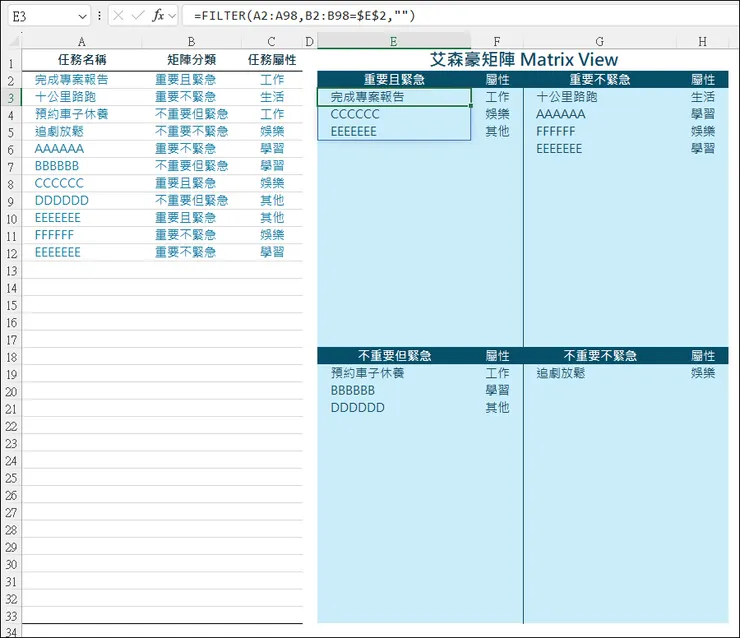740x638 pixels.
Task: Select cell A7 BBBBBB in task list
Action: tap(82, 166)
